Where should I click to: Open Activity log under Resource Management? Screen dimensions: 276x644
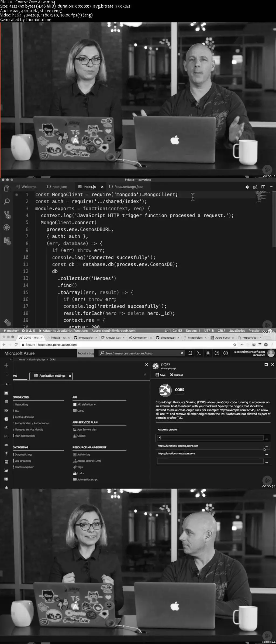tap(81, 455)
